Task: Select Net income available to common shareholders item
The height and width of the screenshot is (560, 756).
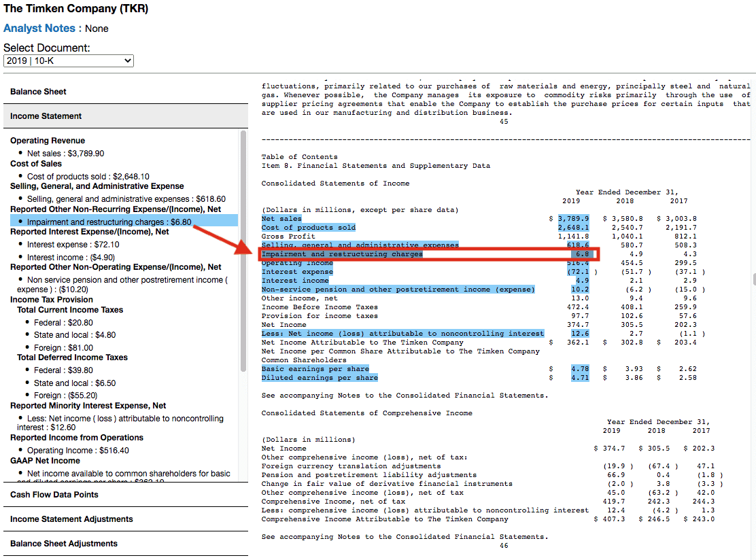Action: click(x=124, y=476)
